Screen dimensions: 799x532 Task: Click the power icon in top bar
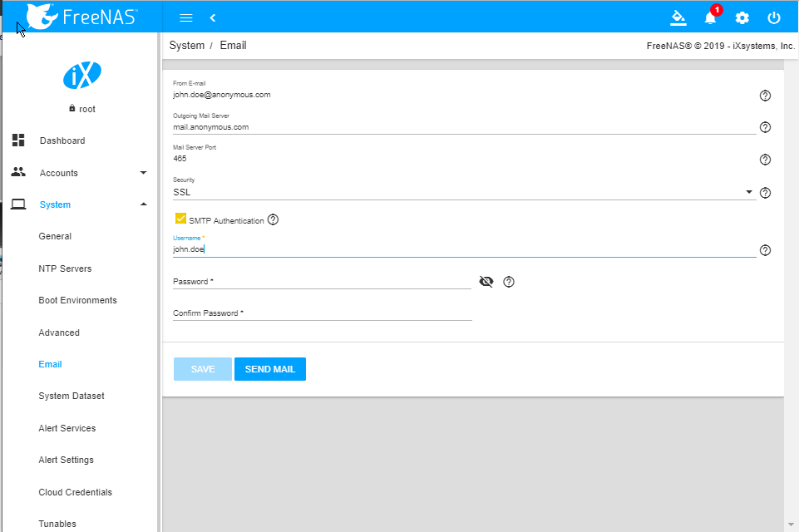[774, 17]
